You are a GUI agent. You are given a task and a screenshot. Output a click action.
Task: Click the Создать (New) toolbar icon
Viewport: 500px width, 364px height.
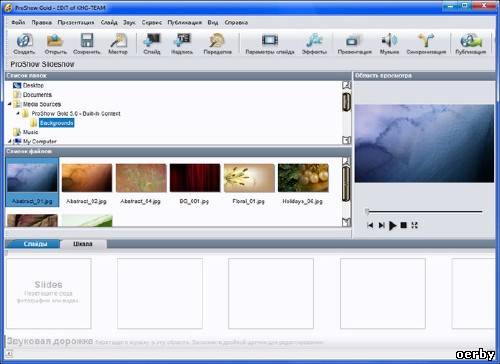[x=24, y=44]
